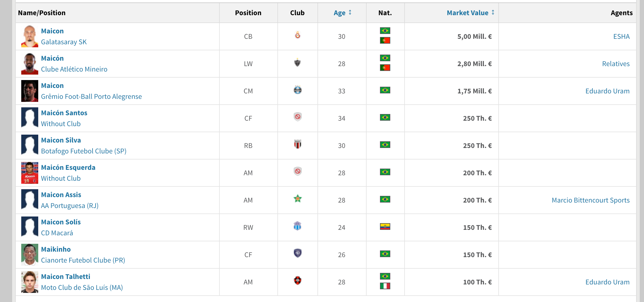
Task: Open Relatives agent link for Maicón
Action: pyautogui.click(x=615, y=64)
